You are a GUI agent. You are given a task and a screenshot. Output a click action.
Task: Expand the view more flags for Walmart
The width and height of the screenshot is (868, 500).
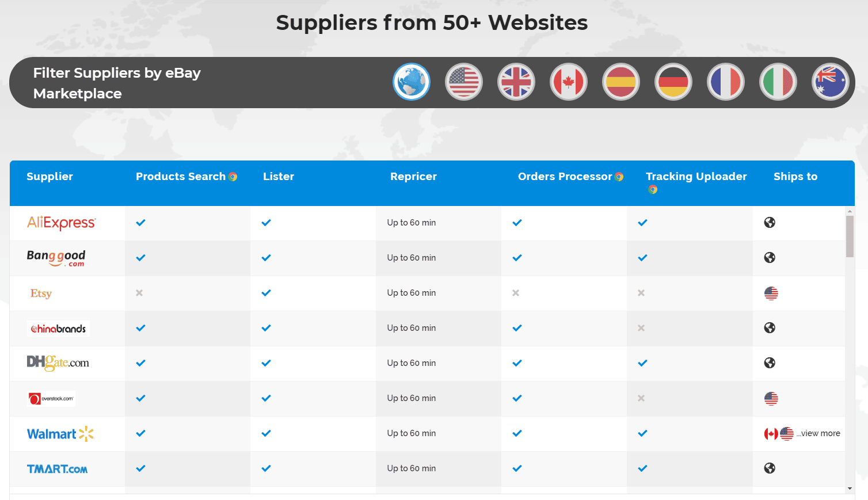tap(820, 433)
